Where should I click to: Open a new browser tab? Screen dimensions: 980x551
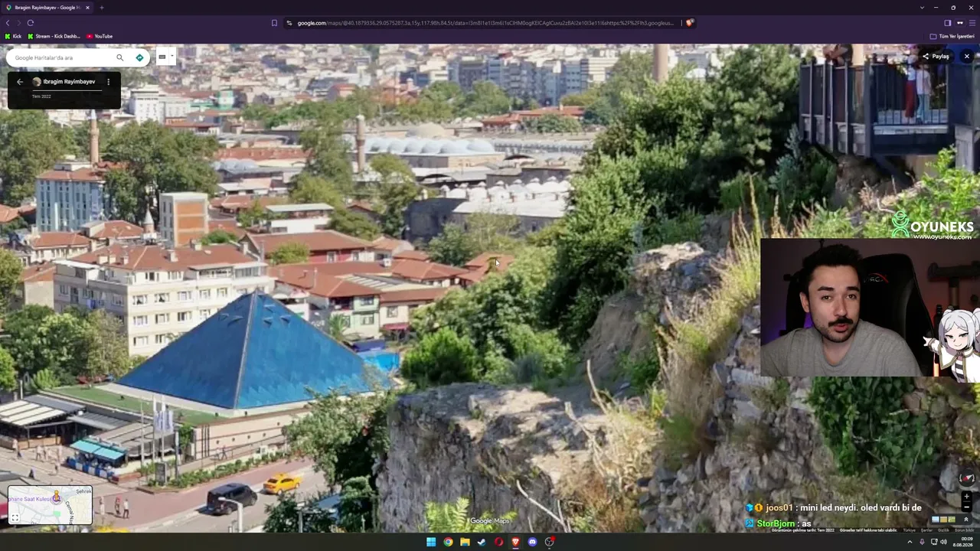tap(101, 8)
